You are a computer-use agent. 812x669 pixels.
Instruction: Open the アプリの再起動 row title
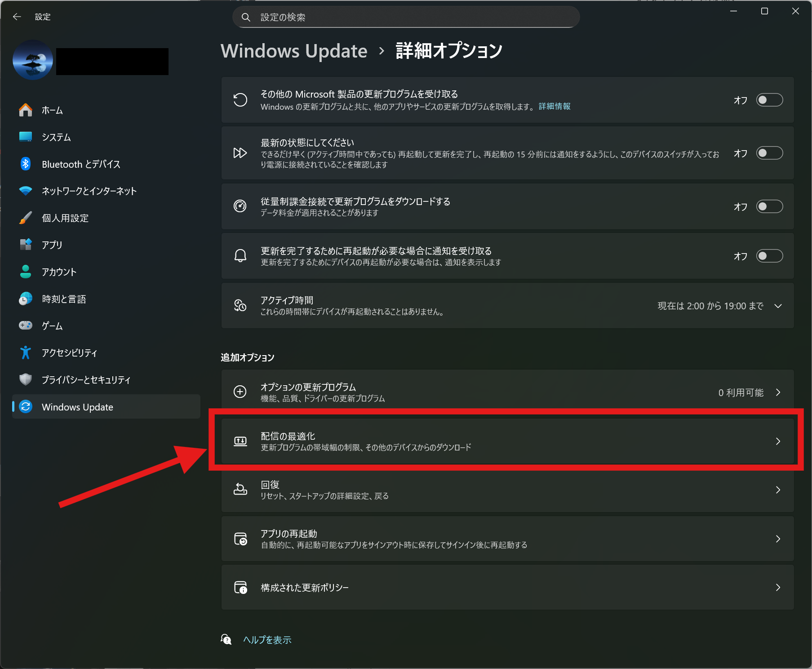[289, 534]
